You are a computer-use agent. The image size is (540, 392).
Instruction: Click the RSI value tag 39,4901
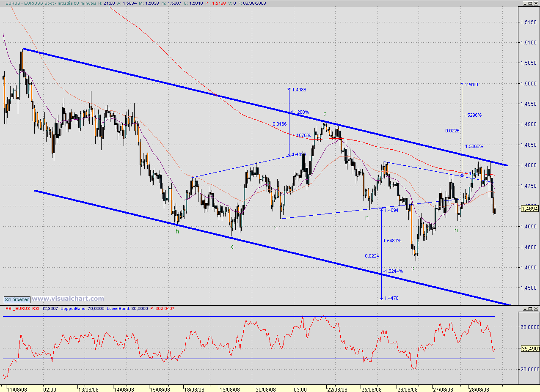529,348
